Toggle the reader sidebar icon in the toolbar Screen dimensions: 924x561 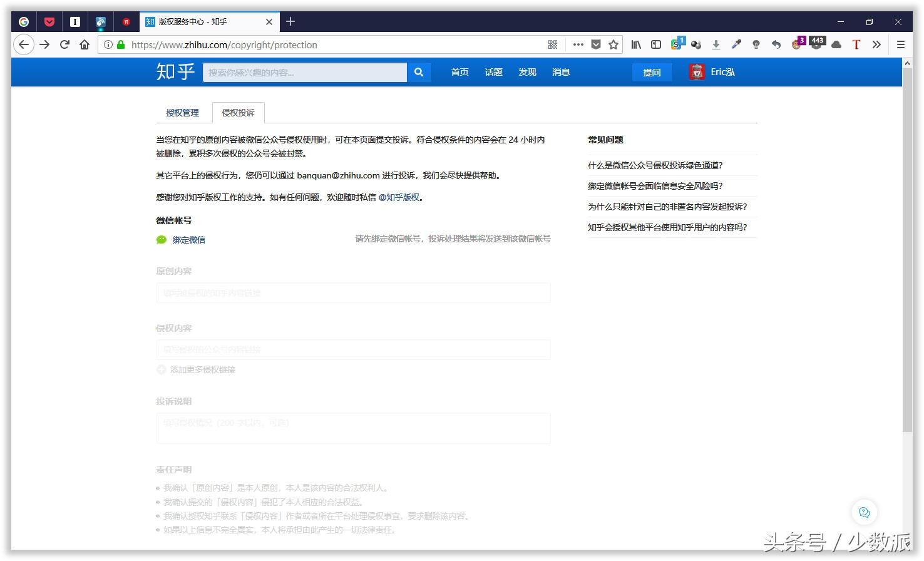pyautogui.click(x=655, y=44)
